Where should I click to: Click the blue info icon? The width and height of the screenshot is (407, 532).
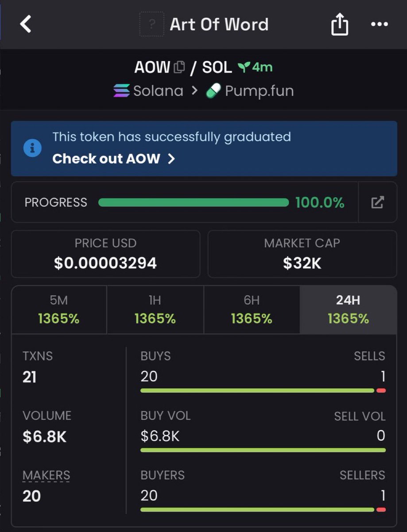(x=32, y=148)
